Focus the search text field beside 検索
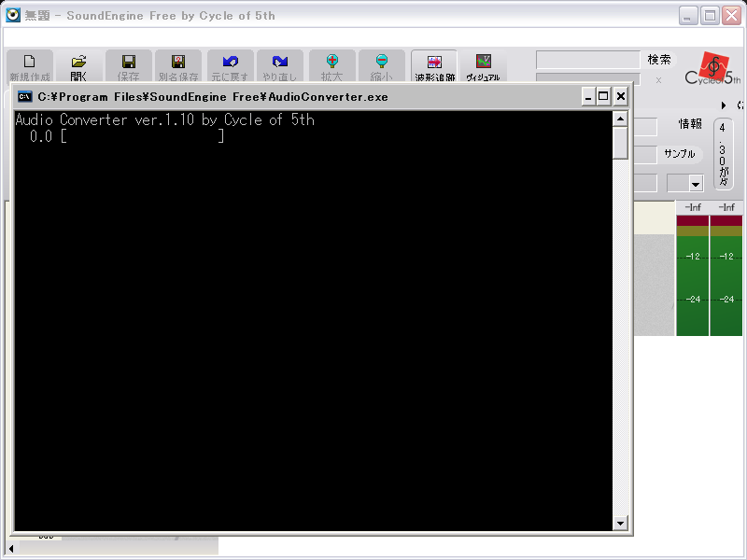 pyautogui.click(x=588, y=60)
